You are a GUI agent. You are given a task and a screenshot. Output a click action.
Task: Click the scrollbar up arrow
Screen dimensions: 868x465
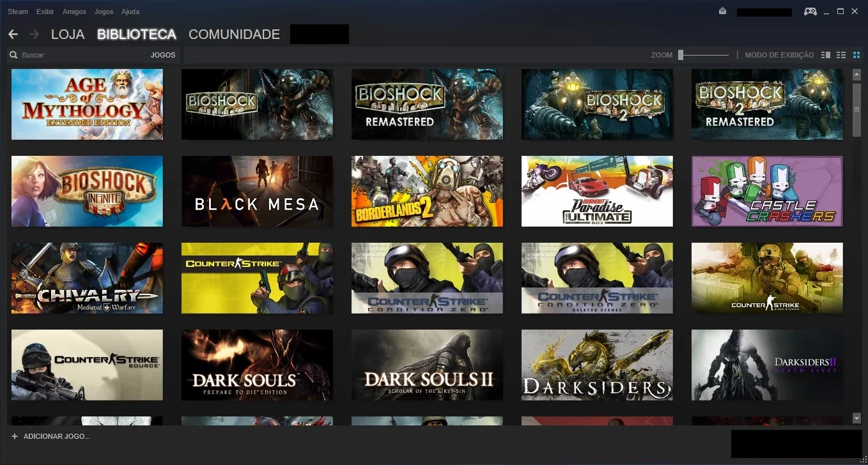click(856, 74)
